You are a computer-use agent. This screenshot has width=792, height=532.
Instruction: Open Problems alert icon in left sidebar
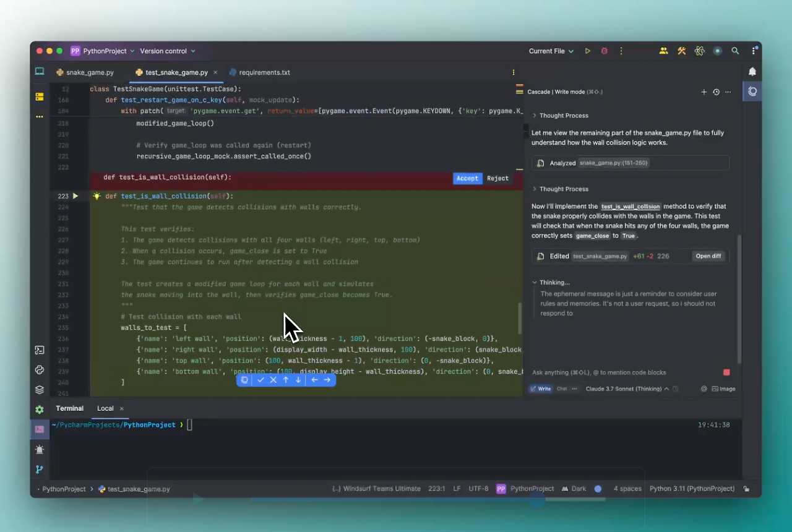click(x=40, y=450)
